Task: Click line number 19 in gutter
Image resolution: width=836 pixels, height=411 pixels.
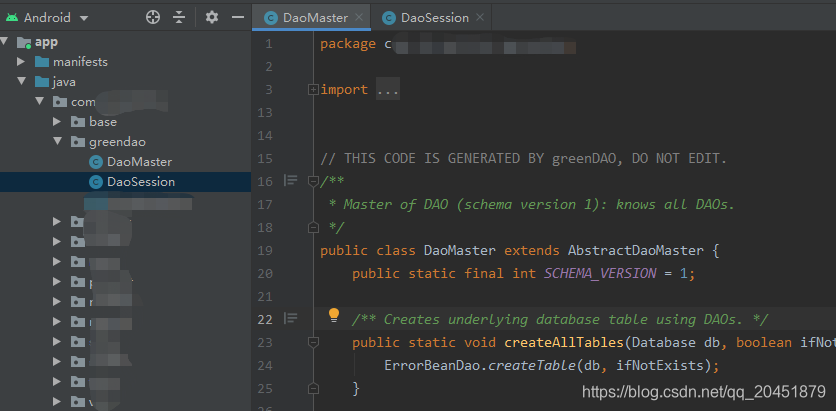Action: pos(265,251)
